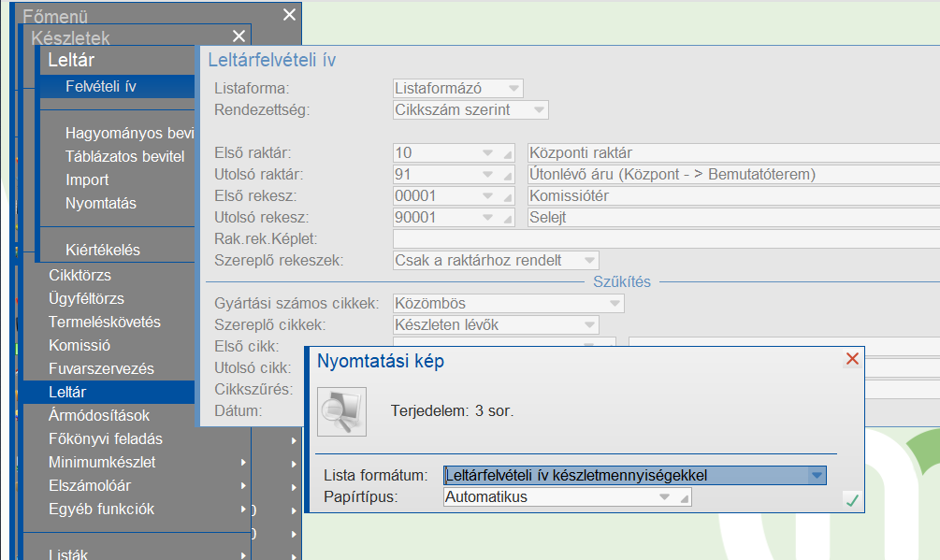Open the Rendezettség dropdown
The width and height of the screenshot is (940, 560).
(538, 109)
